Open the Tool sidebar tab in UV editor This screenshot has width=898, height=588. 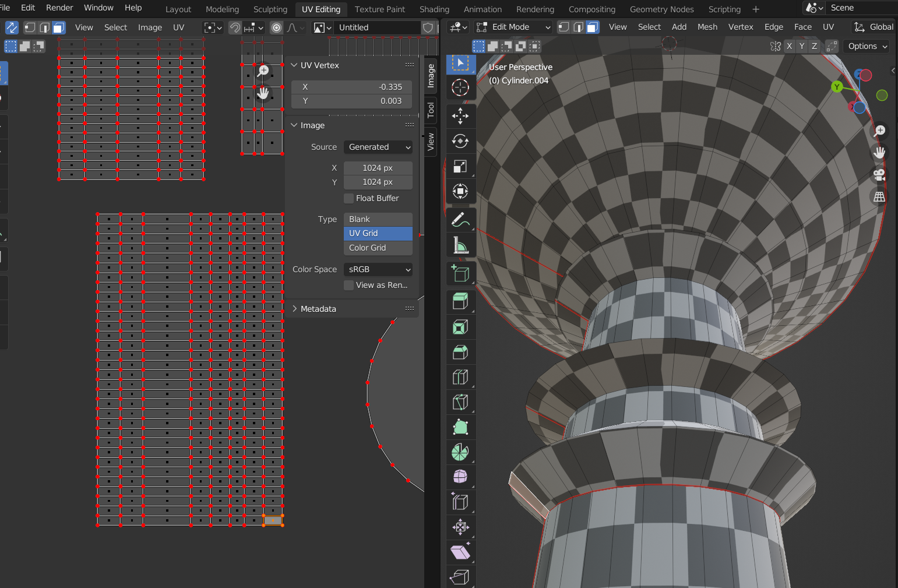pos(431,110)
